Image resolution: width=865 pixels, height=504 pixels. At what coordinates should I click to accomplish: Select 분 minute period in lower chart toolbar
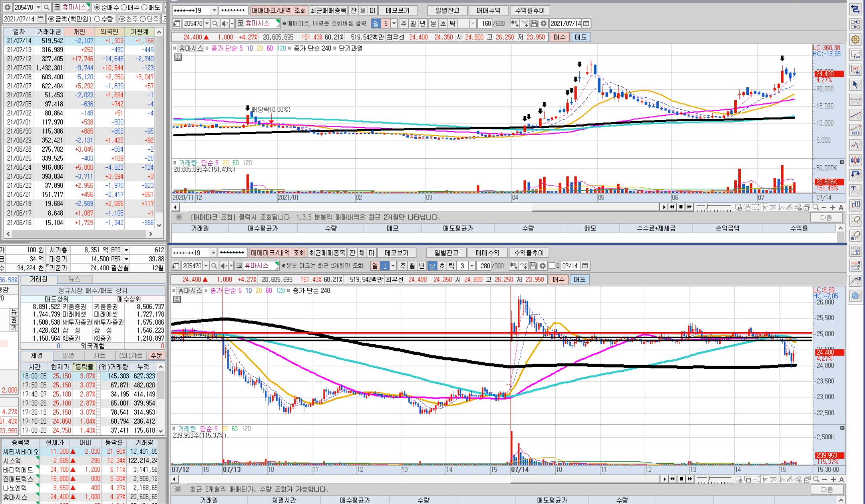pyautogui.click(x=432, y=266)
